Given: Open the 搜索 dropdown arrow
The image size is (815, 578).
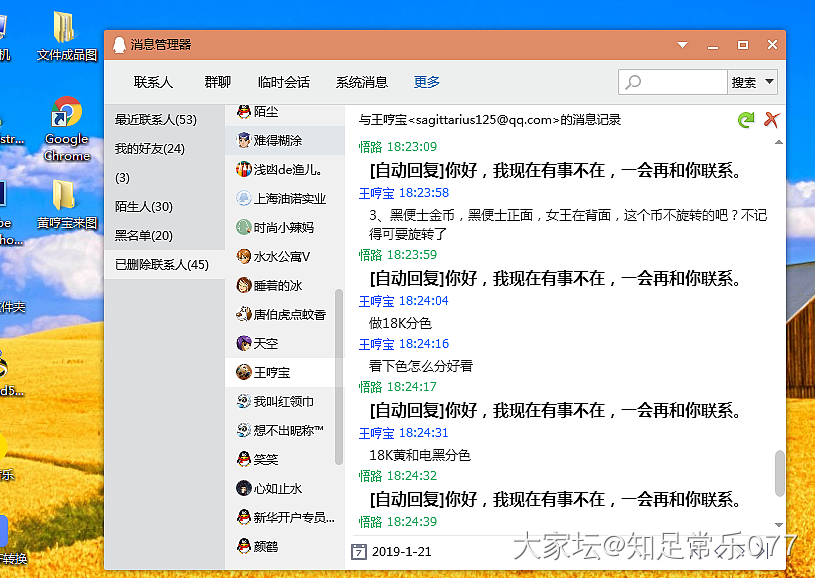Looking at the screenshot, I should click(769, 82).
